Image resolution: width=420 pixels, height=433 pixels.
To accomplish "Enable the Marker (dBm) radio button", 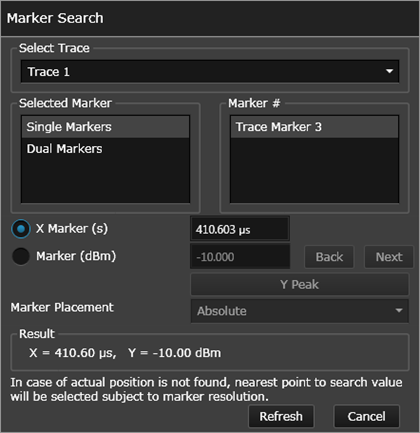I will click(21, 256).
